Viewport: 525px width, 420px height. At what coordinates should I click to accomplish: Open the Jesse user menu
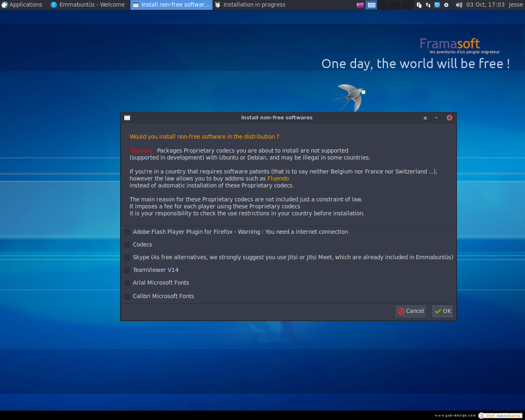pyautogui.click(x=516, y=5)
